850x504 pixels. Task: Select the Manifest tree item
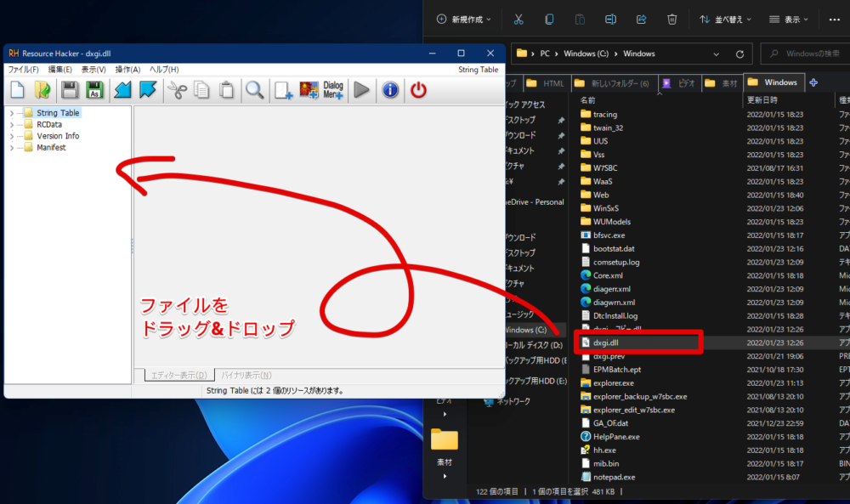[x=52, y=147]
